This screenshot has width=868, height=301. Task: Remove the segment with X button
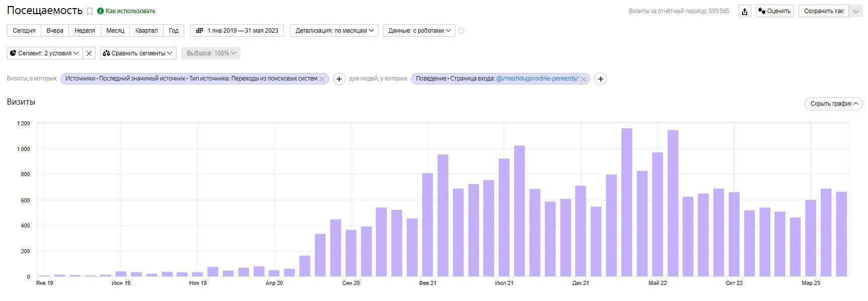(89, 53)
